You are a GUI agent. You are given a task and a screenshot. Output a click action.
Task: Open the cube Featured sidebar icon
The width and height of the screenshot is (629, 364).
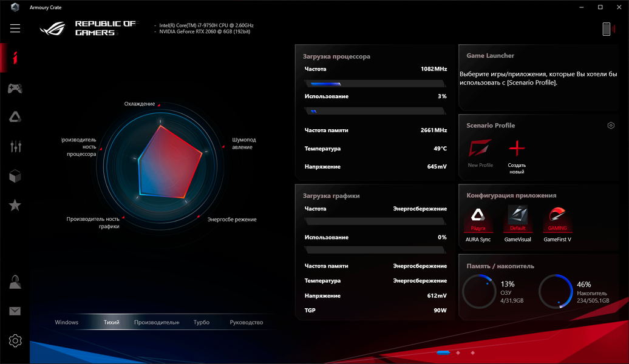click(x=15, y=176)
